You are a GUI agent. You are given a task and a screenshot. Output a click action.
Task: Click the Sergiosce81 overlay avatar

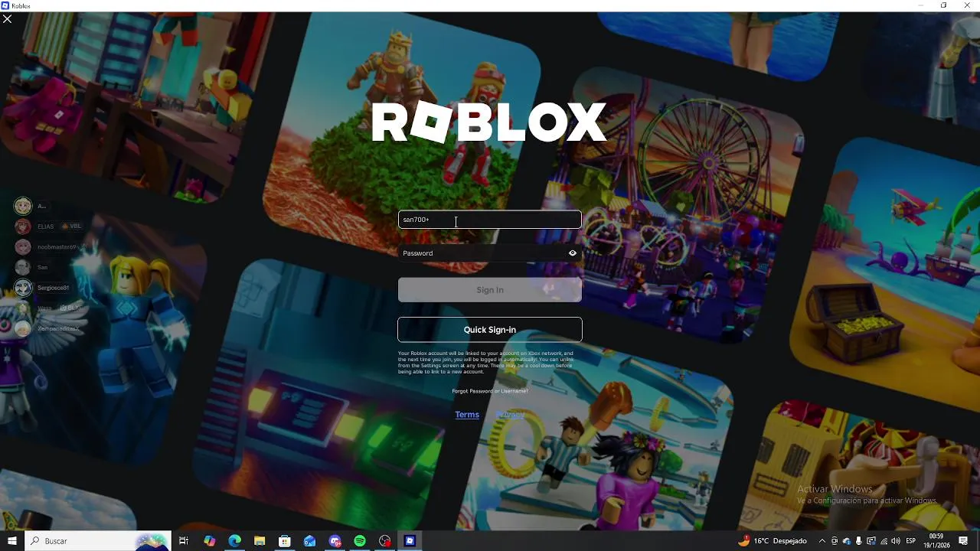click(x=23, y=288)
